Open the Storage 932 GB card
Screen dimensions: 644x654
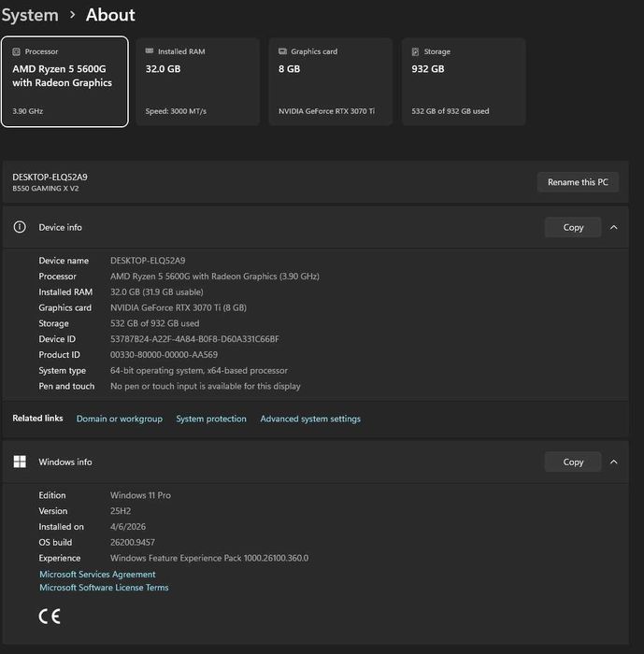point(464,82)
